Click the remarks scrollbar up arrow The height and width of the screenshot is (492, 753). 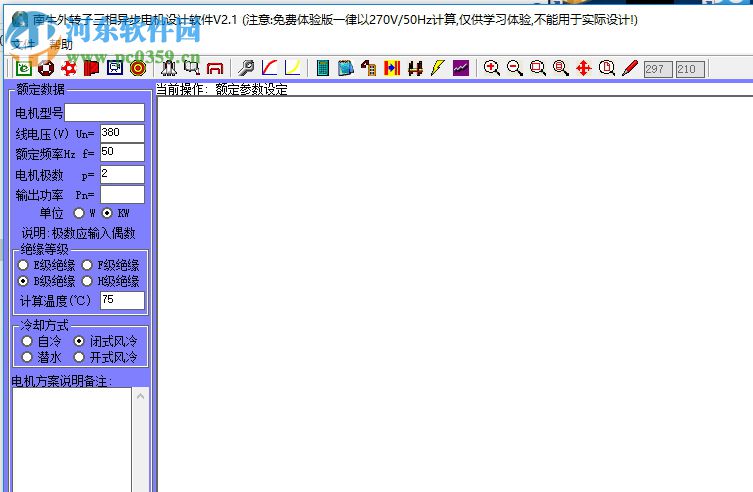pyautogui.click(x=140, y=396)
